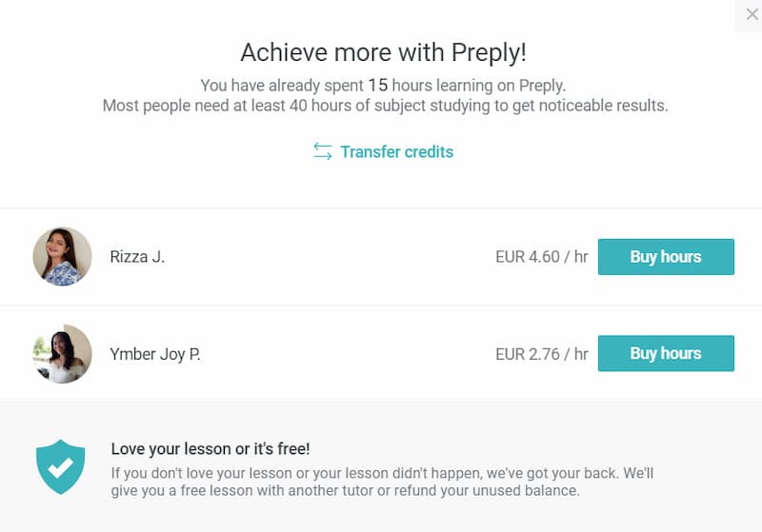Click the EUR 2.76 / hr price

coord(541,354)
